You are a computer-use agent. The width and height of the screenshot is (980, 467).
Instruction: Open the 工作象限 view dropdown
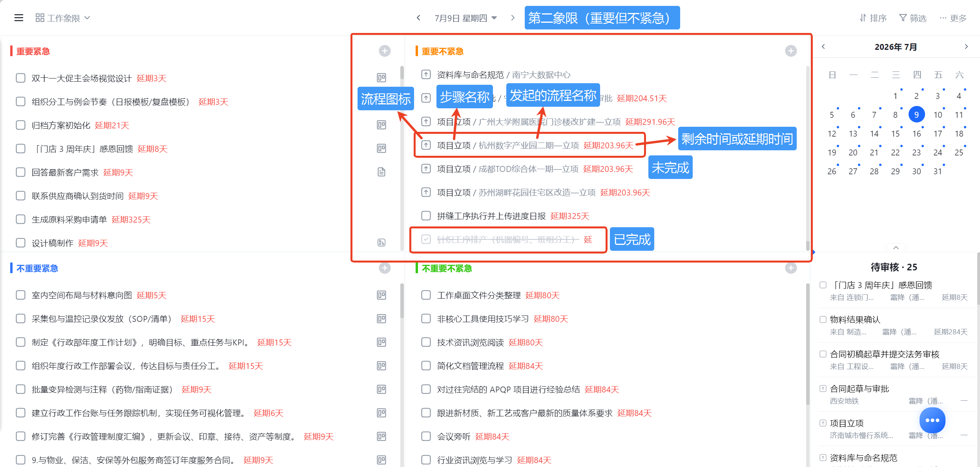[x=63, y=18]
